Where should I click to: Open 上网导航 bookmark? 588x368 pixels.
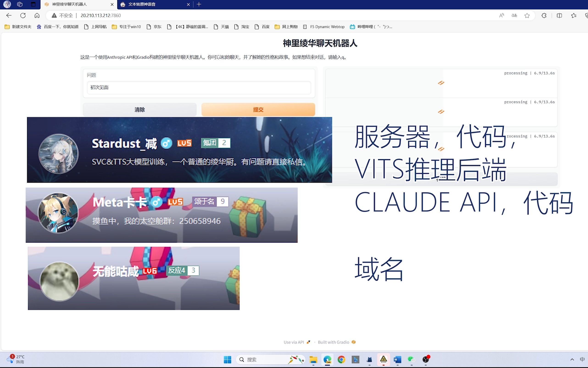pyautogui.click(x=95, y=27)
